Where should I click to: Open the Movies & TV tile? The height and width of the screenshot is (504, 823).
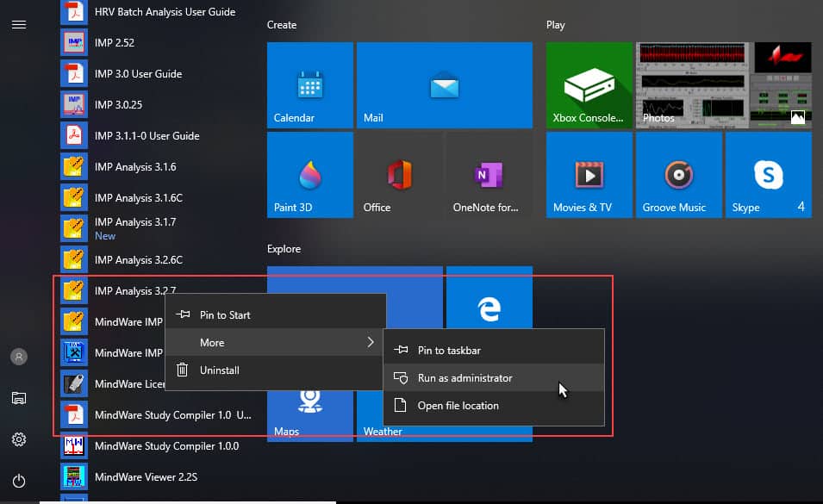(589, 175)
